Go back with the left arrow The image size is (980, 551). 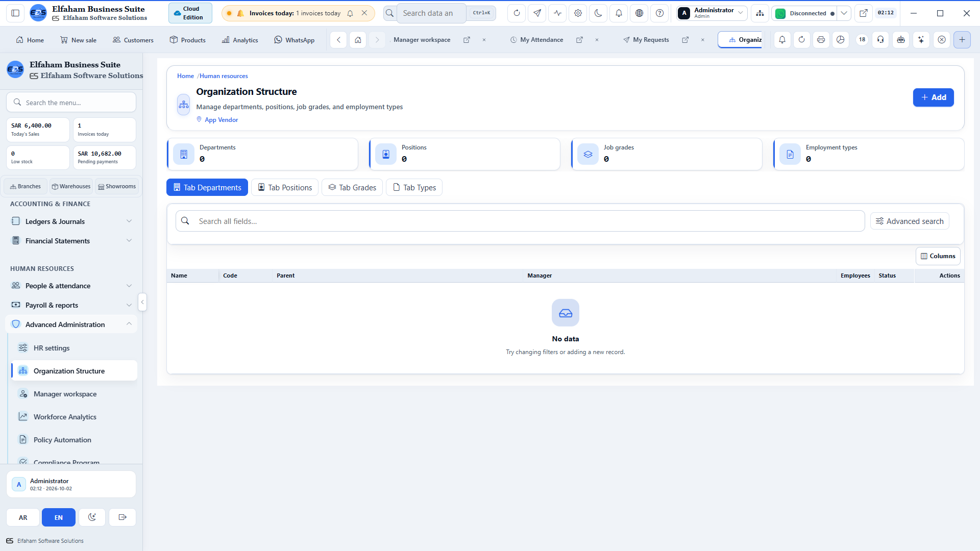coord(338,40)
